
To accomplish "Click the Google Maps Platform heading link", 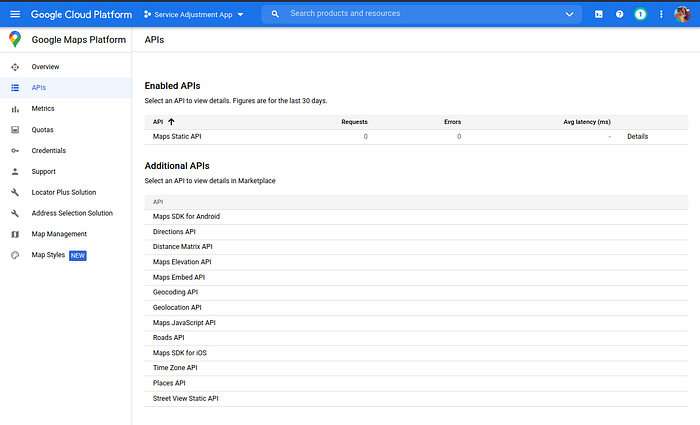I will [x=79, y=40].
